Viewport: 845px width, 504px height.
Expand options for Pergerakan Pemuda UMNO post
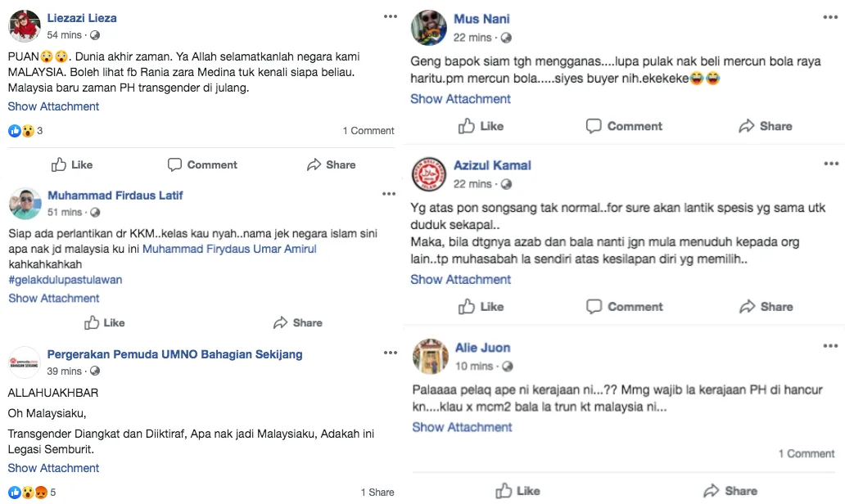390,353
